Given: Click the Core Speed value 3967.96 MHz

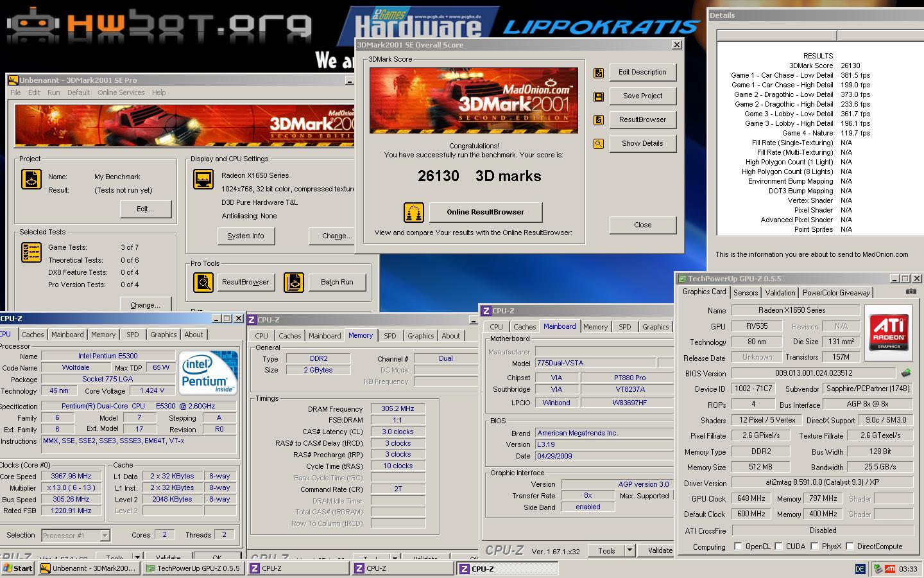Looking at the screenshot, I should click(x=71, y=477).
